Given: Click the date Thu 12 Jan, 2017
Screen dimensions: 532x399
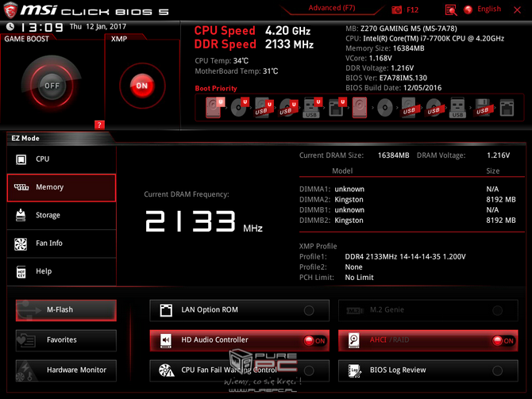Looking at the screenshot, I should 98,26.
